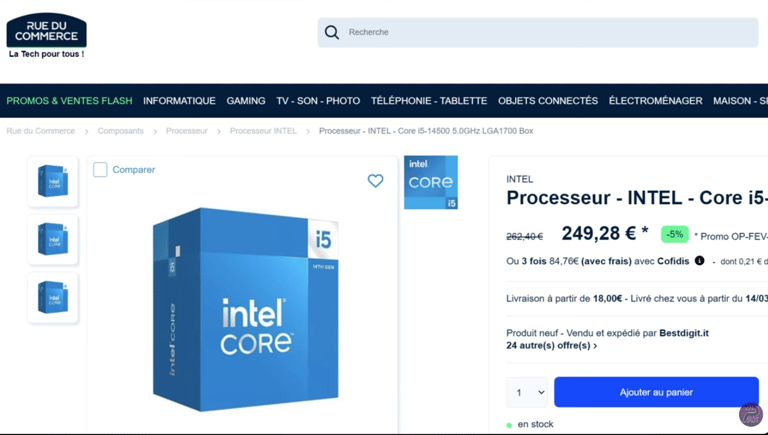768x435 pixels.
Task: Open the TV - Son - Photo menu
Action: (318, 101)
